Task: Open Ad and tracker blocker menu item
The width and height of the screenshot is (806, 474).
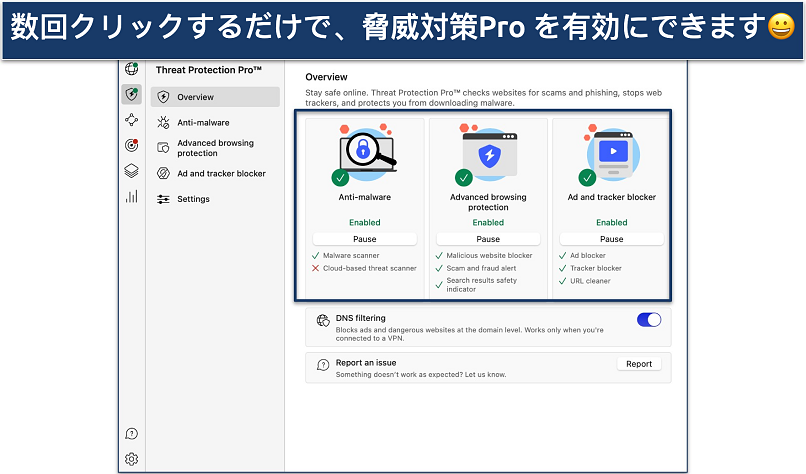Action: [x=215, y=173]
